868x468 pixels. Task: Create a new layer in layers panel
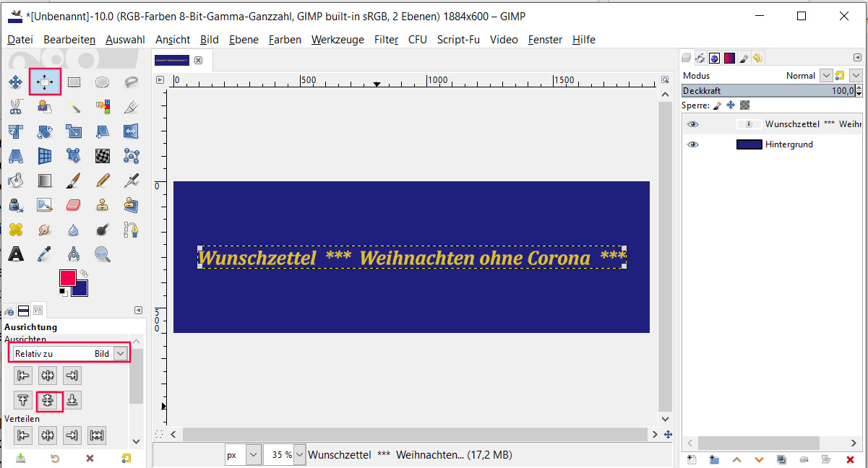(691, 459)
